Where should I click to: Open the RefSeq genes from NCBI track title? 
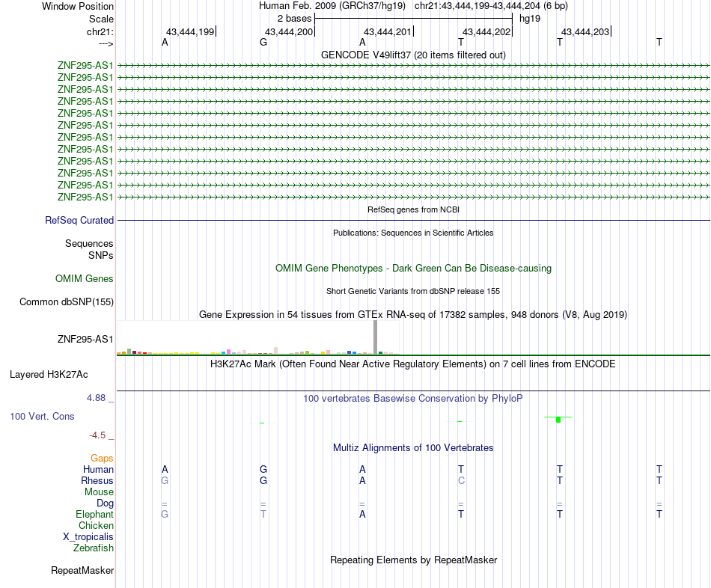(413, 209)
